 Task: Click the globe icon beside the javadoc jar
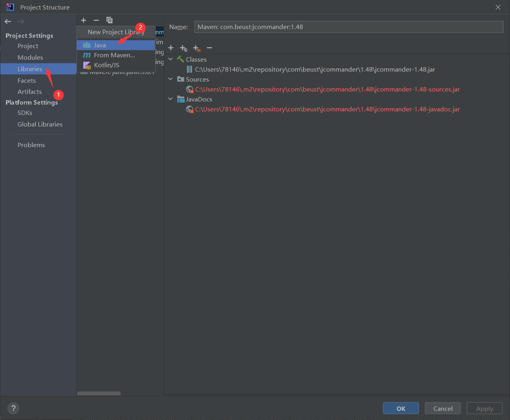(x=190, y=109)
